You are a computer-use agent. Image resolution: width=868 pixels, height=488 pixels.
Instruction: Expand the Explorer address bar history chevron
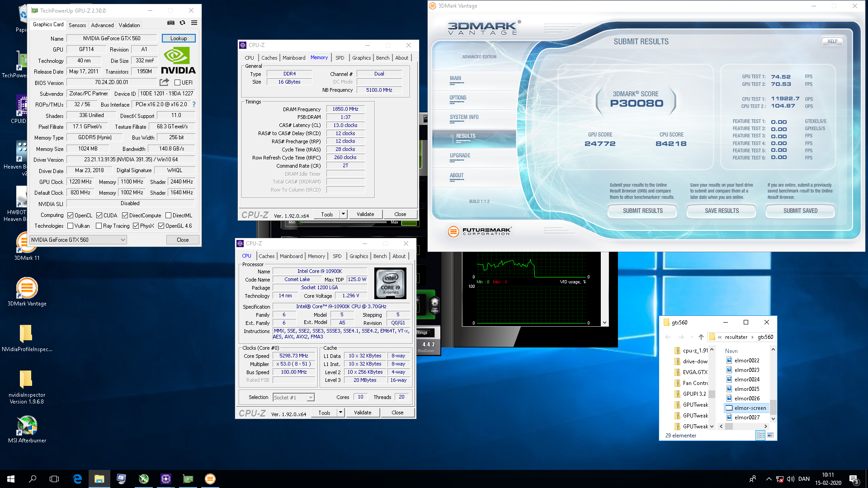click(720, 337)
